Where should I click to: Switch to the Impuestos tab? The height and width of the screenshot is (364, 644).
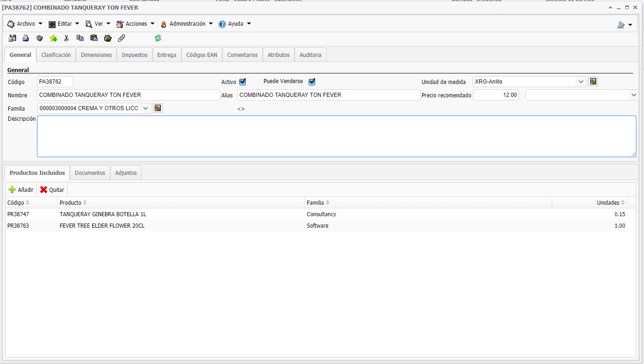click(135, 55)
